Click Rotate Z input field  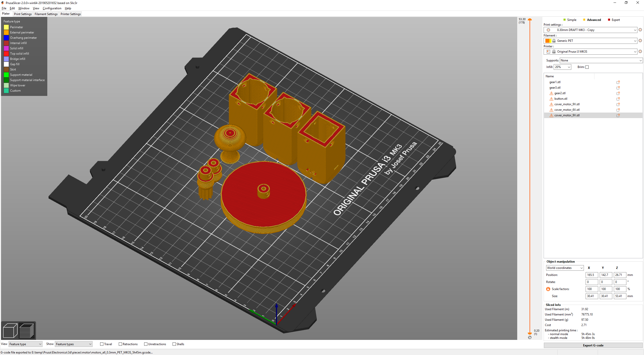620,282
